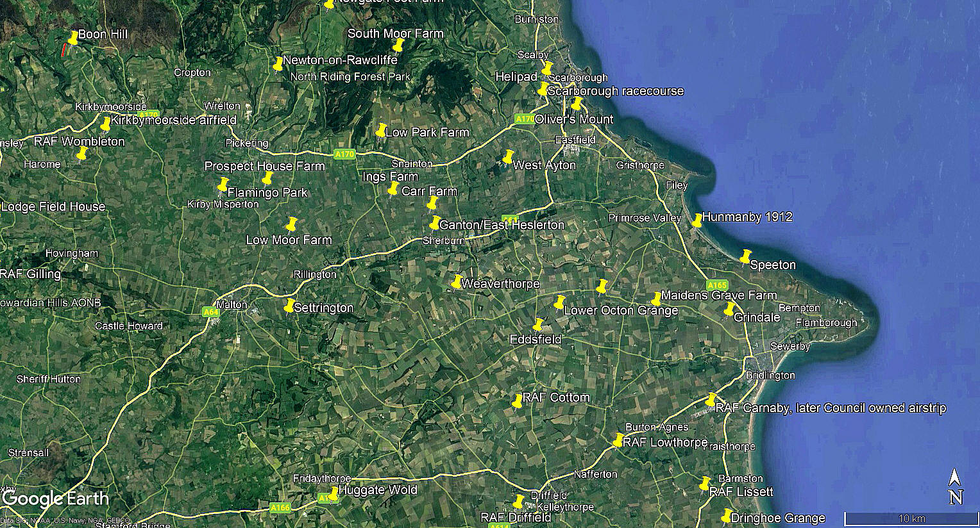This screenshot has height=528, width=980.
Task: Click the Bridlington place name
Action: (x=770, y=375)
